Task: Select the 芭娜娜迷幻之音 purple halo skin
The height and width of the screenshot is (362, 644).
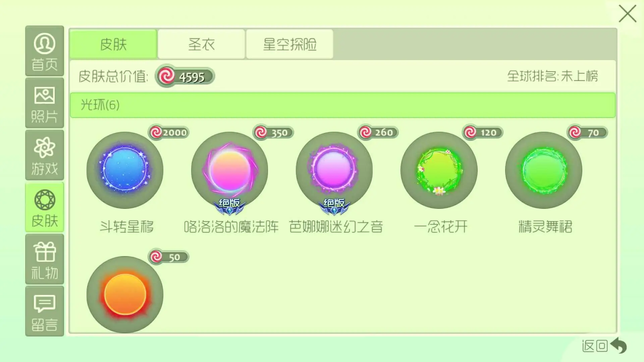Action: [x=334, y=170]
